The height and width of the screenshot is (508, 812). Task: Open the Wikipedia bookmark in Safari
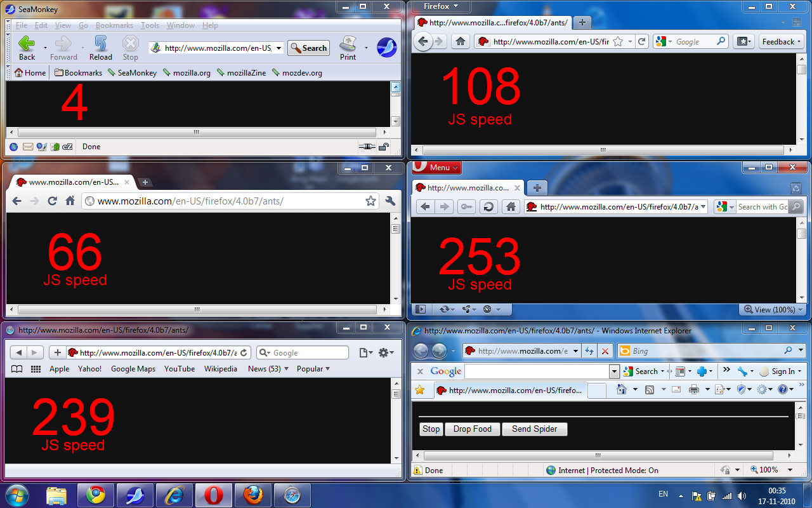(220, 369)
